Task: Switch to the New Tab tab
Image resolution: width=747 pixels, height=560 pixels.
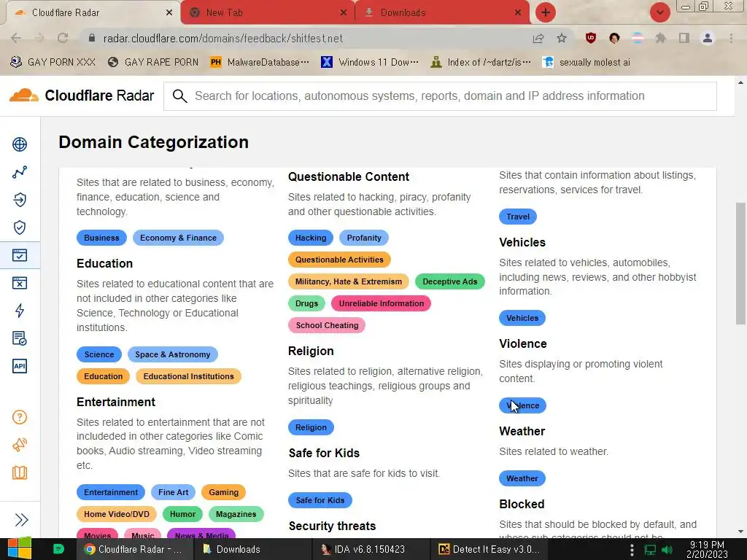Action: pos(267,13)
